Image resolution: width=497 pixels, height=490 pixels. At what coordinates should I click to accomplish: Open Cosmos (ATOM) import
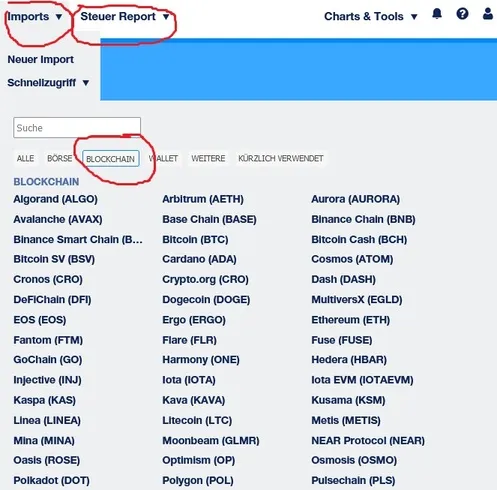[352, 259]
